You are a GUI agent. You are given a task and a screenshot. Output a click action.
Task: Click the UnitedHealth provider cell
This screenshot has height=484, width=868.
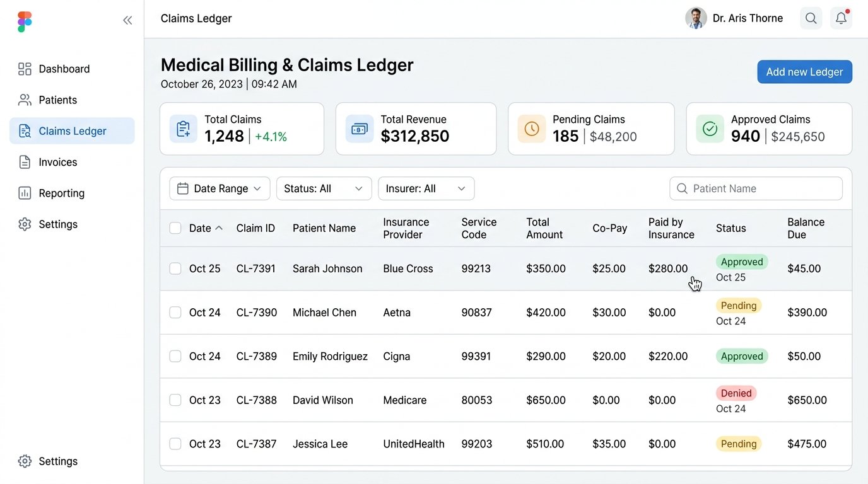414,444
